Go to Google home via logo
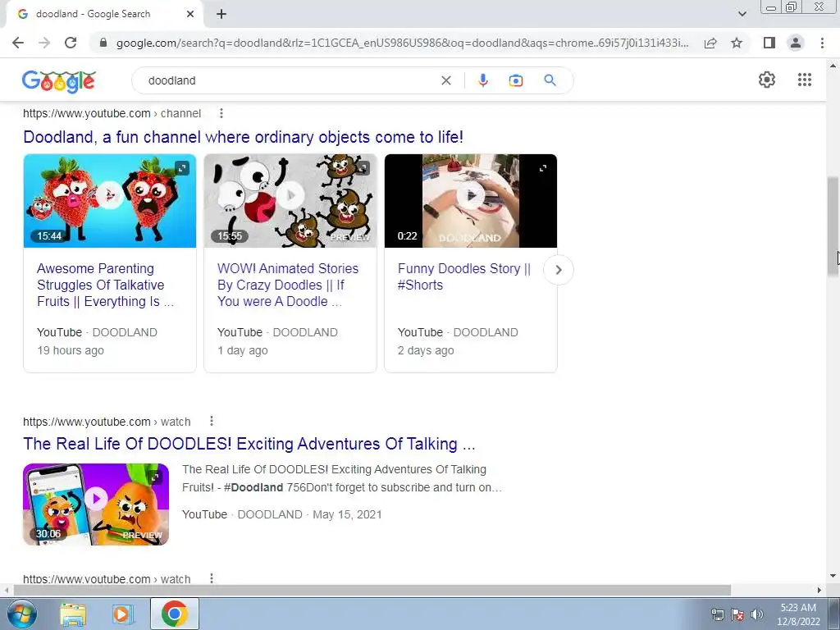The image size is (840, 630). point(59,81)
